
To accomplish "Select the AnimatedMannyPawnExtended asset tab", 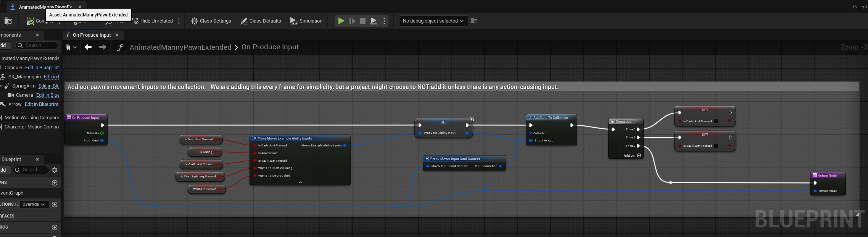I will (x=45, y=7).
